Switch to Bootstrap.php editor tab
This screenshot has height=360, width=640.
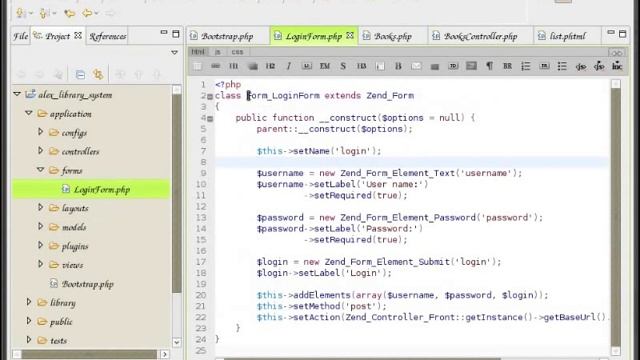pyautogui.click(x=228, y=36)
